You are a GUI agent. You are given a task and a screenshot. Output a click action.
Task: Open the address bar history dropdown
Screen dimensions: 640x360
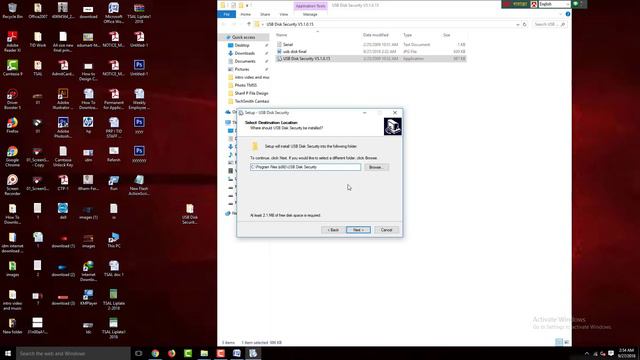click(518, 24)
